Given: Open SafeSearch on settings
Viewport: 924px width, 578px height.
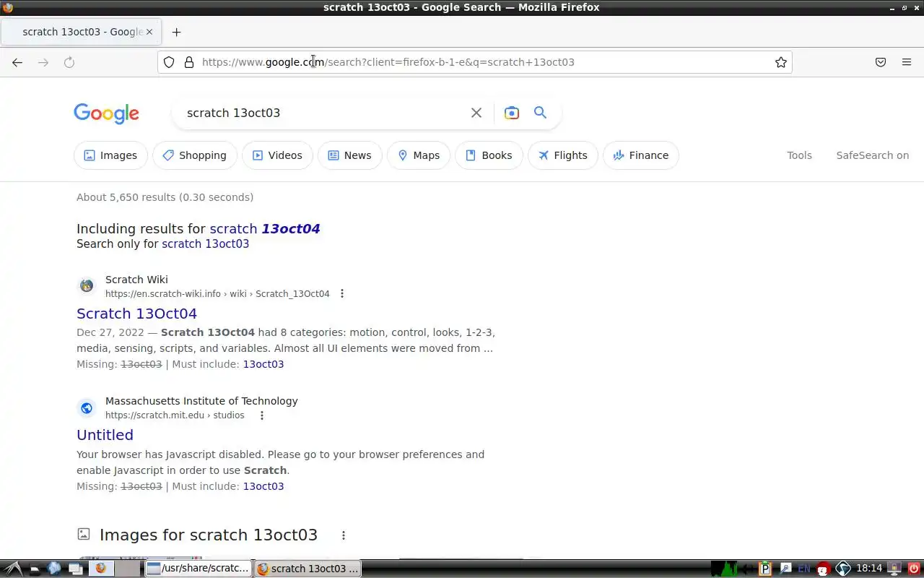Looking at the screenshot, I should tap(872, 155).
